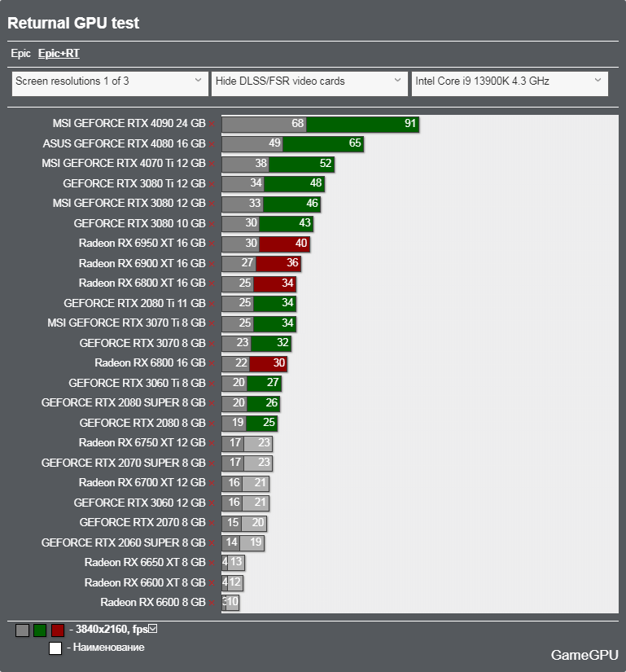Screen dimensions: 626x672
Task: Click the RTX 4090 green 91 fps bar
Action: pos(362,125)
